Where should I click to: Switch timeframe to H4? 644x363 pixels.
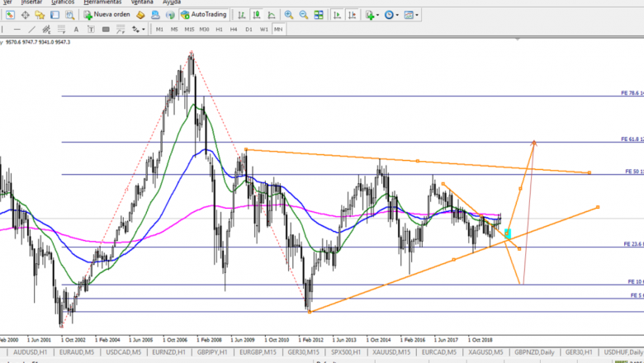(x=234, y=30)
